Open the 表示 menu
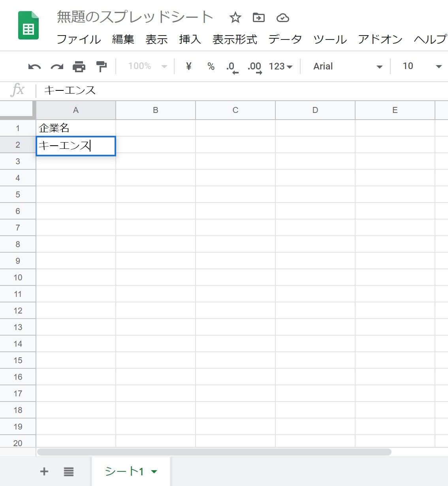 (157, 39)
